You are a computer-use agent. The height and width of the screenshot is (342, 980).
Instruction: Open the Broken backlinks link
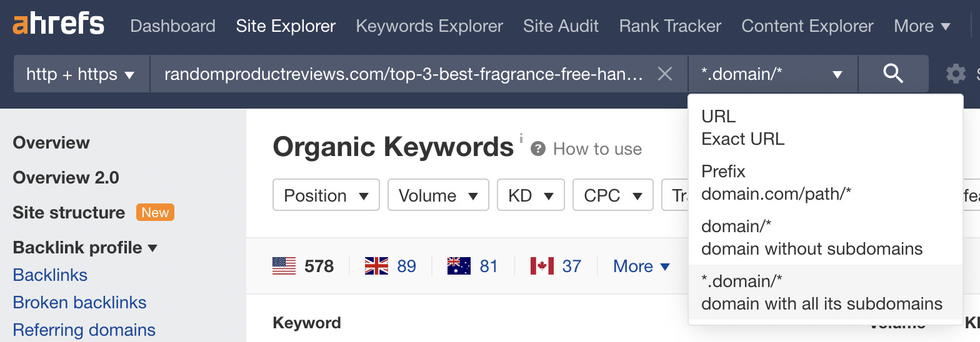click(x=79, y=303)
